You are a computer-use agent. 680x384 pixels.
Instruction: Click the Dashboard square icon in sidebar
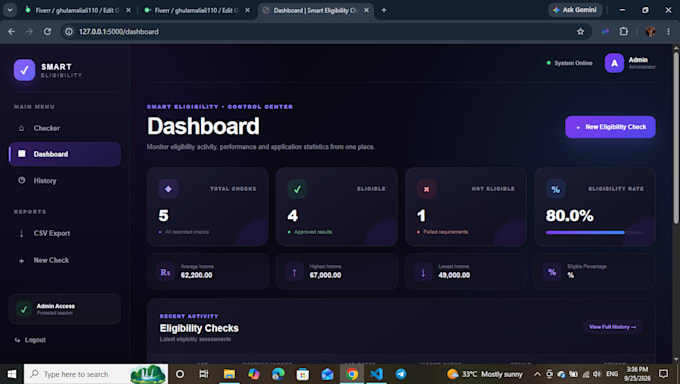[22, 154]
